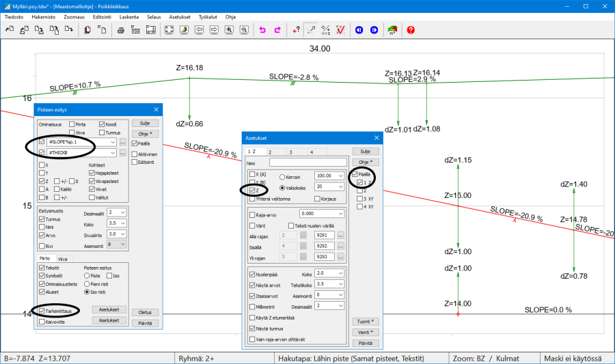615x364 pixels.
Task: Toggle the Tarkemittaus checkbox
Action: coord(42,311)
